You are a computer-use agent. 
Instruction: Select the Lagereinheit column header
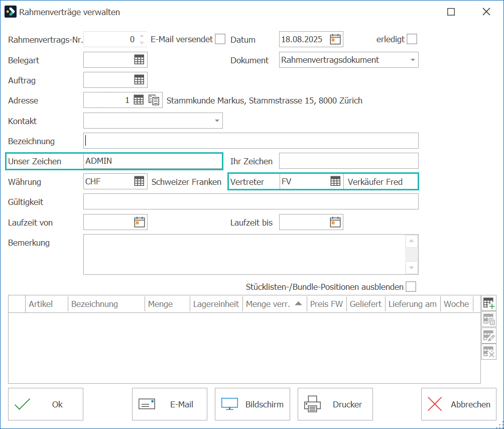click(216, 304)
